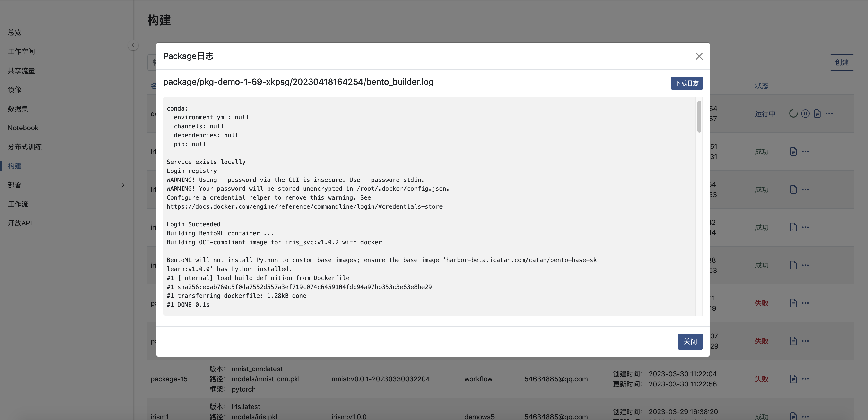The image size is (868, 420).
Task: Open log icon of first 成功 row
Action: 793,152
